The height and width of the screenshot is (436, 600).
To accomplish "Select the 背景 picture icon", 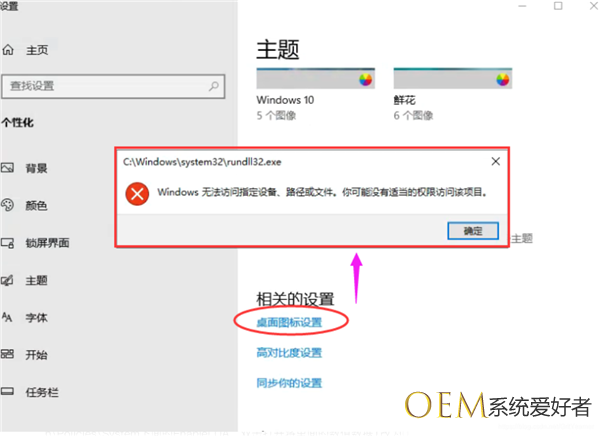I will (7, 168).
